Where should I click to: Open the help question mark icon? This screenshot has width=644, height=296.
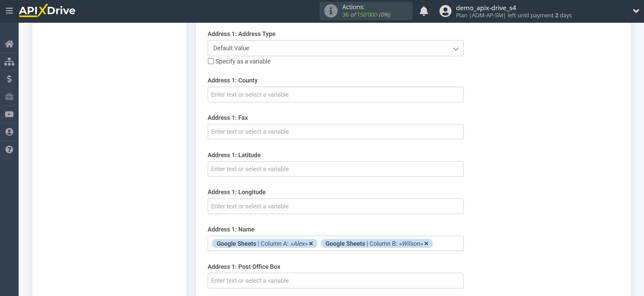(x=9, y=150)
